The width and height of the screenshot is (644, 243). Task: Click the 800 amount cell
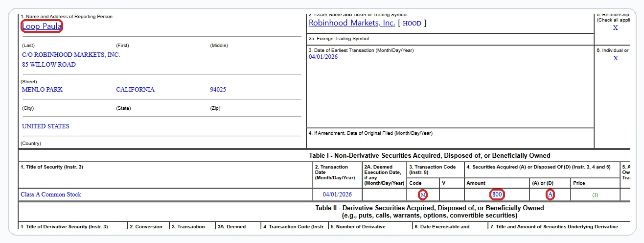click(x=497, y=194)
